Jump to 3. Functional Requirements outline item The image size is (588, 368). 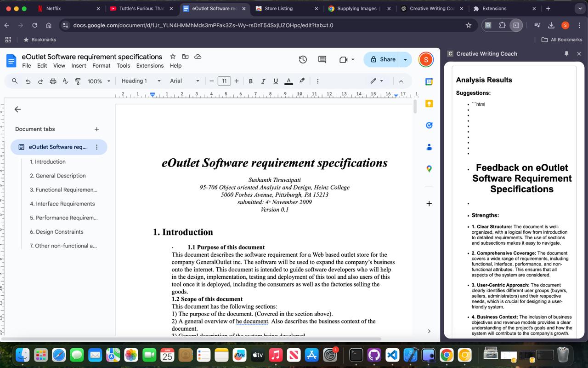coord(63,190)
